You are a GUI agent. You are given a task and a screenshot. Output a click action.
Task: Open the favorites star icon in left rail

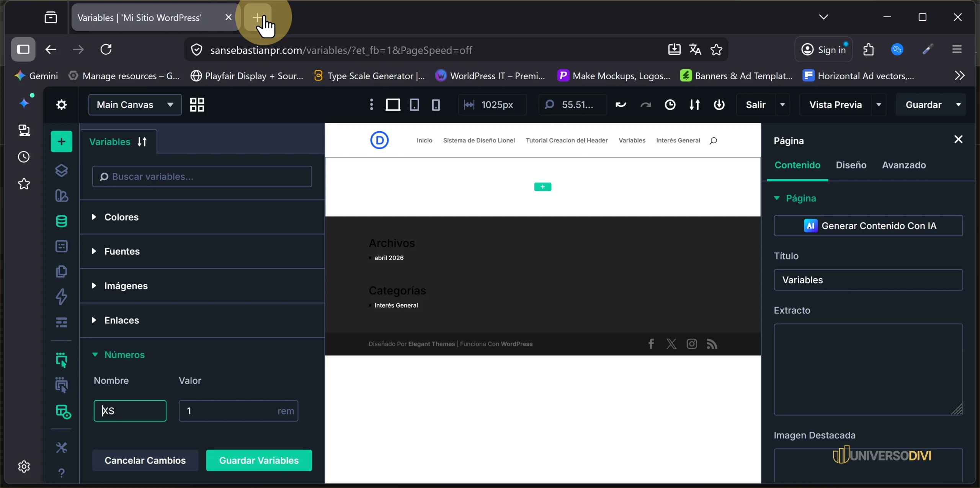click(x=24, y=184)
